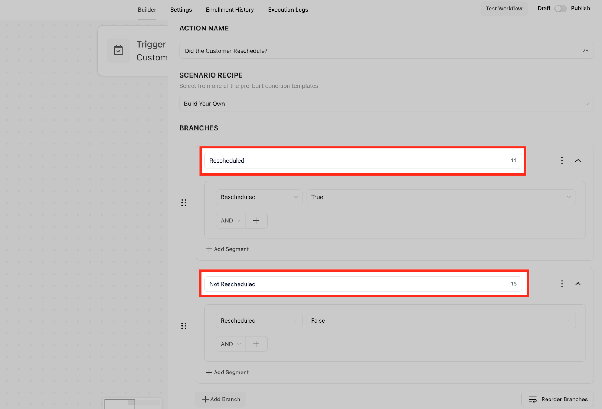Open AND operator dropdown in the Rescheduled branch
The image size is (602, 409).
pos(231,221)
